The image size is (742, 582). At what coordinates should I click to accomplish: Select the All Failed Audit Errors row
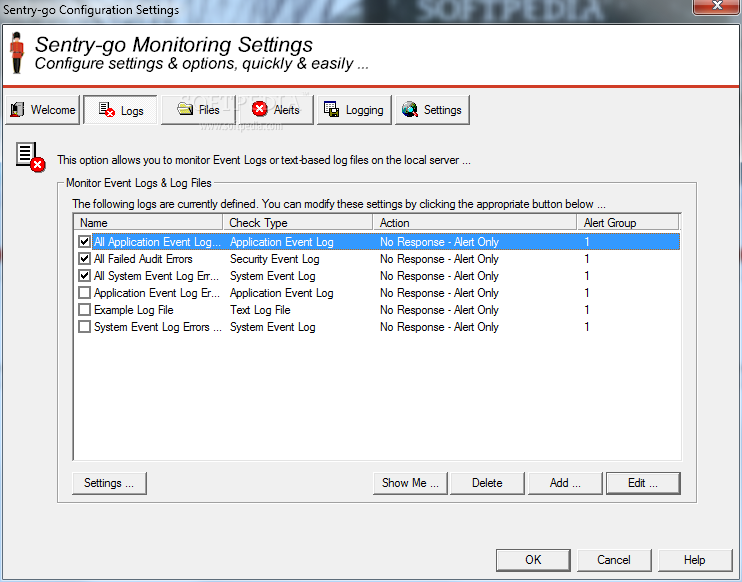pyautogui.click(x=377, y=259)
